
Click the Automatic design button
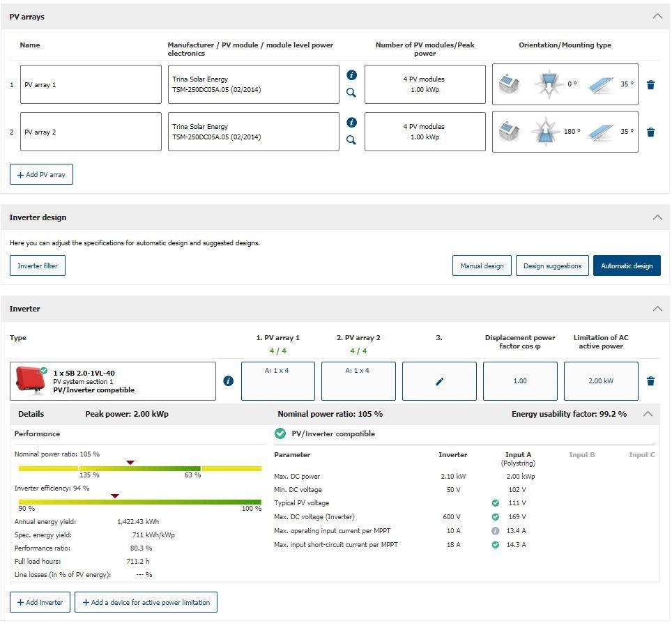(626, 266)
